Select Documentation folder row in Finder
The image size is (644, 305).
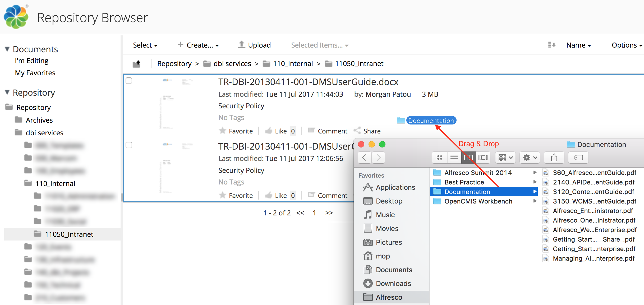[x=484, y=192]
